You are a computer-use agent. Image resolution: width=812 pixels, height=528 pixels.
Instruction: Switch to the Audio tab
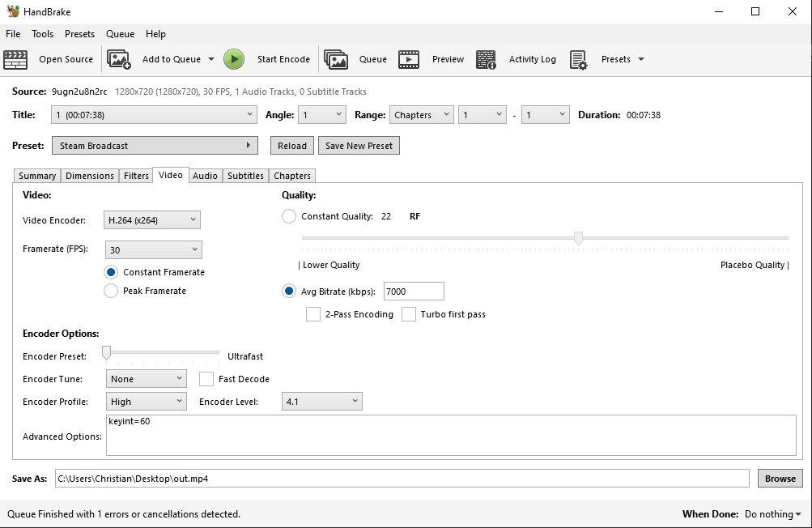coord(205,176)
